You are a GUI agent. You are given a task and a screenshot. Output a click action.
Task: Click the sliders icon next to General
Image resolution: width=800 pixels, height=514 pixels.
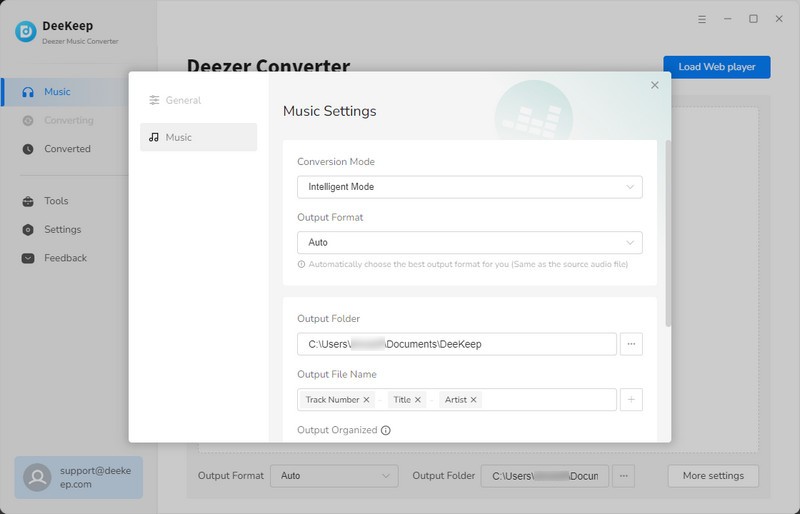(154, 100)
